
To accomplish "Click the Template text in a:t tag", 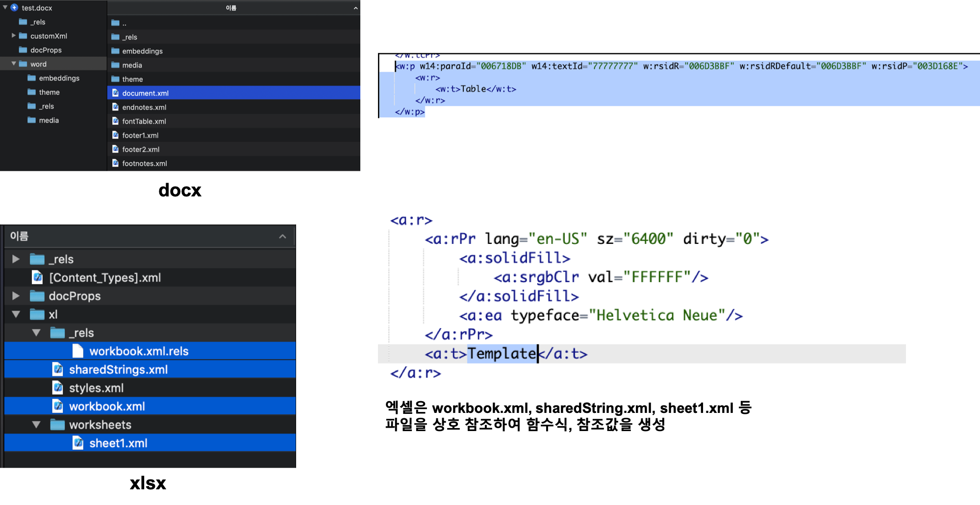I will point(502,353).
